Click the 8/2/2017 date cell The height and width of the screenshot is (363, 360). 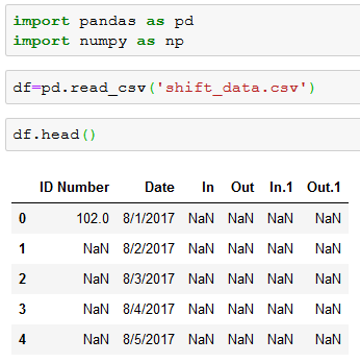[x=149, y=249]
